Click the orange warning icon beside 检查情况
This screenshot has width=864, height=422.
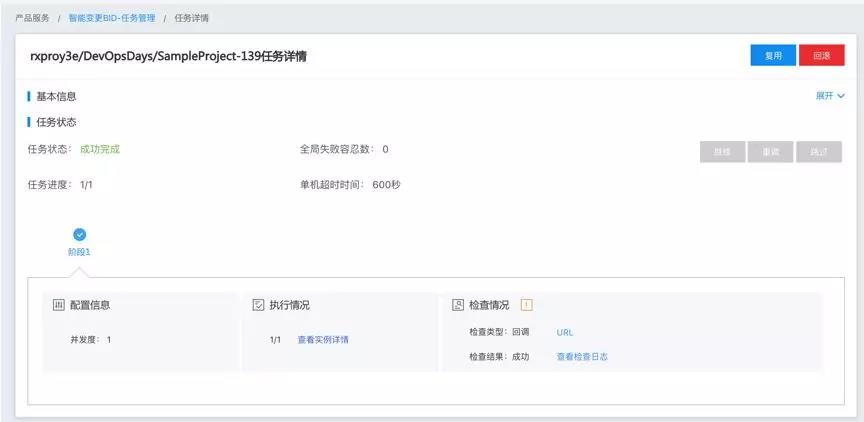click(x=526, y=305)
